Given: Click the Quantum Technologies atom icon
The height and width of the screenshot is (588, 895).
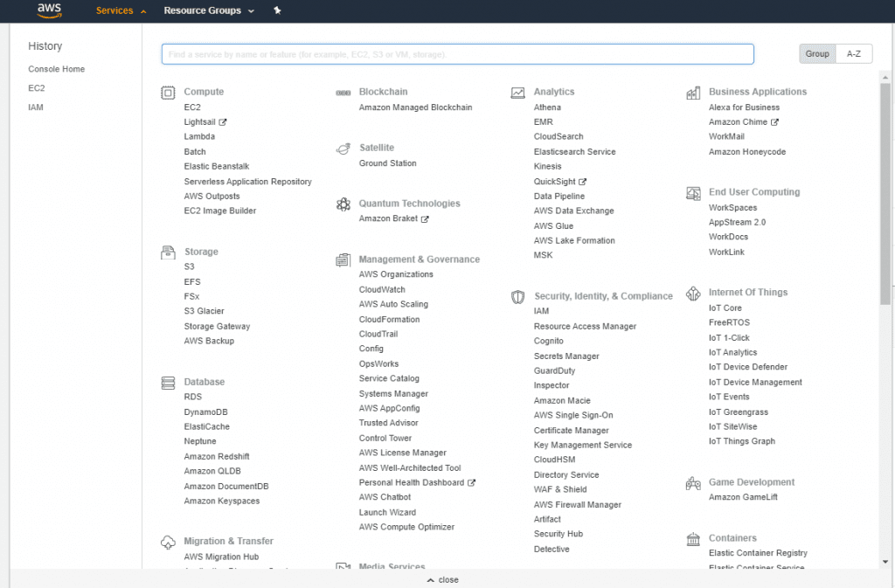Looking at the screenshot, I should tap(343, 204).
